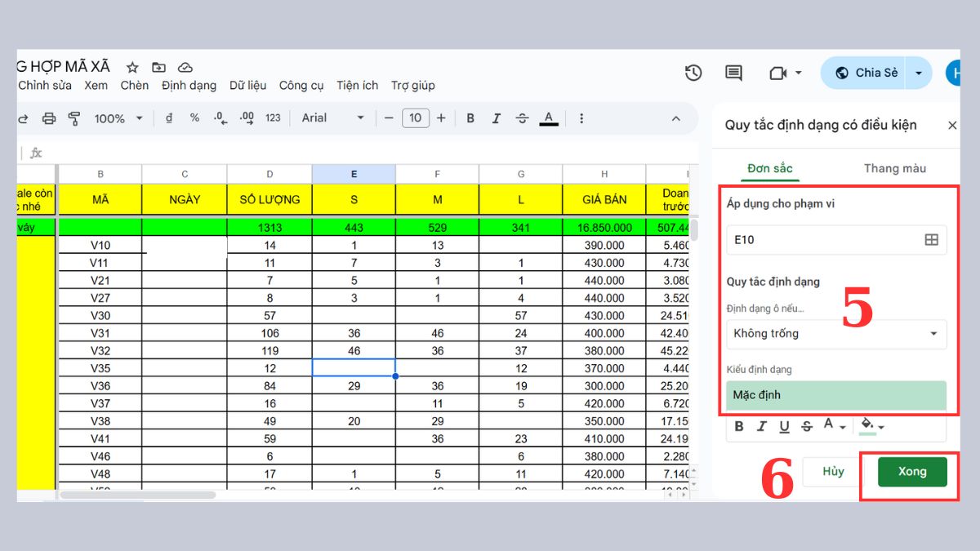Collapse the toolbar with the chevron arrow

pos(676,118)
